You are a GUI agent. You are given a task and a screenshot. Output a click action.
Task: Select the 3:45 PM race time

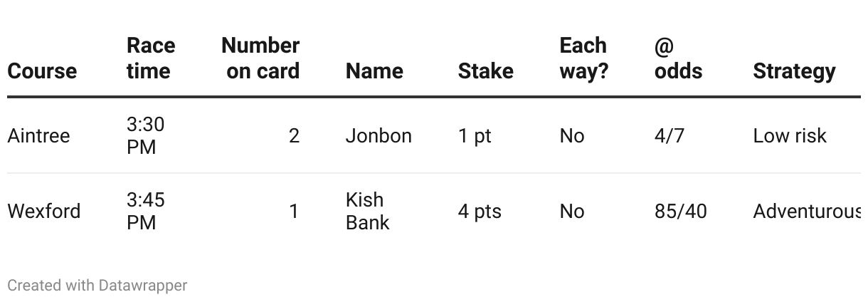[x=145, y=212]
